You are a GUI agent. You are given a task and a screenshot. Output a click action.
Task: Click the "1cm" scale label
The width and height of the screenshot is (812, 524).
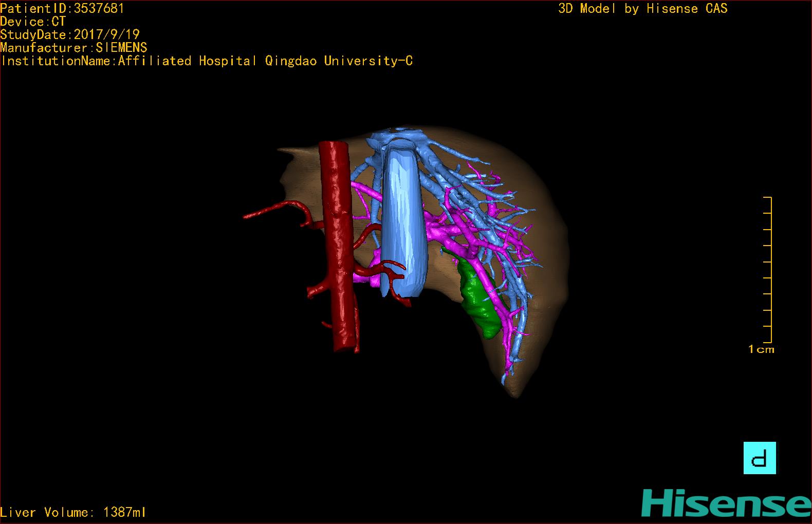click(x=761, y=349)
